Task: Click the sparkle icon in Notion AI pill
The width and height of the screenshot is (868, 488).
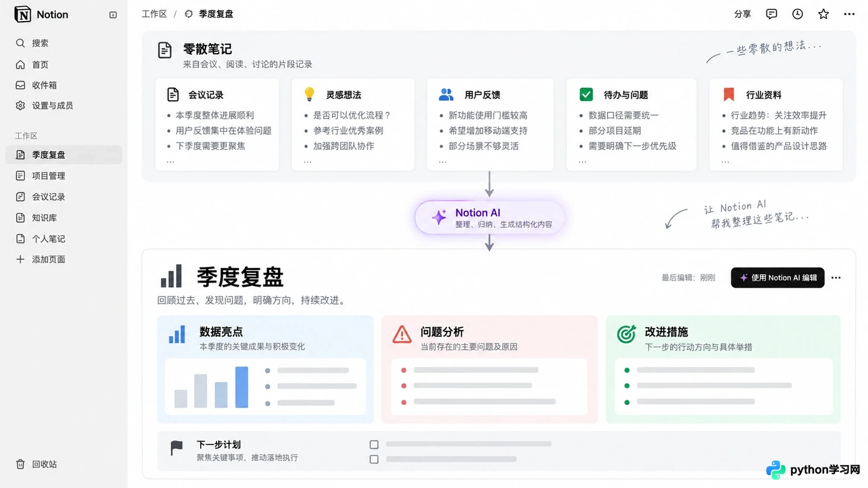Action: (439, 217)
